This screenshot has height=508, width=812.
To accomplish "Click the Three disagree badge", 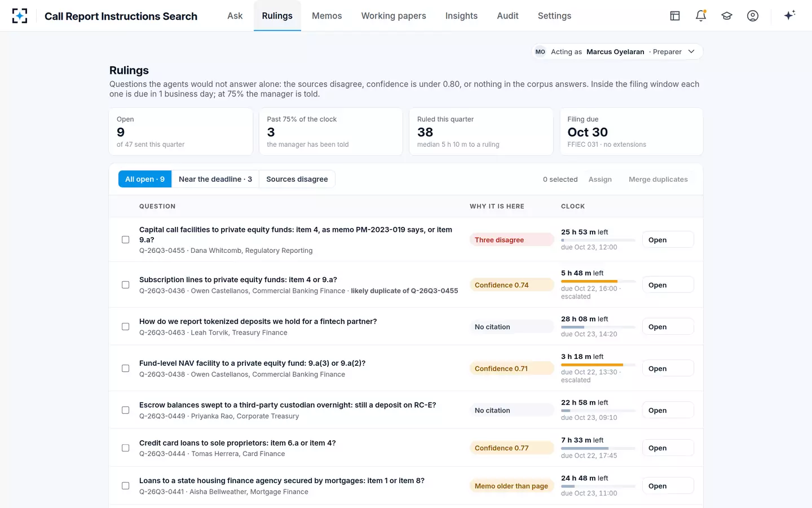I will pos(511,240).
